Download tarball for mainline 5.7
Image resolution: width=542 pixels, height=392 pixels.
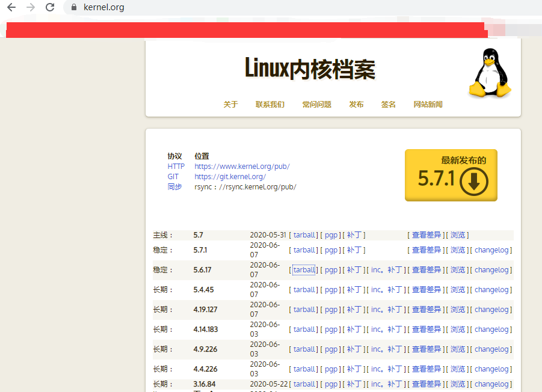[304, 235]
